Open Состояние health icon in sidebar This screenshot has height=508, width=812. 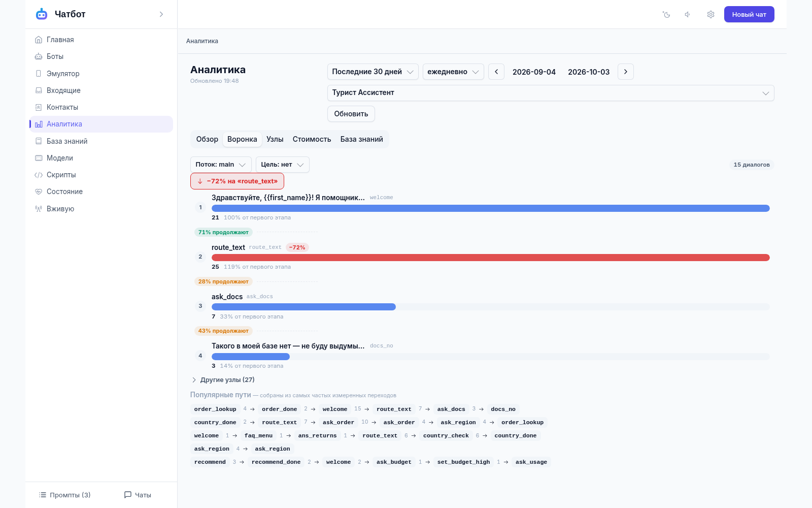tap(39, 192)
